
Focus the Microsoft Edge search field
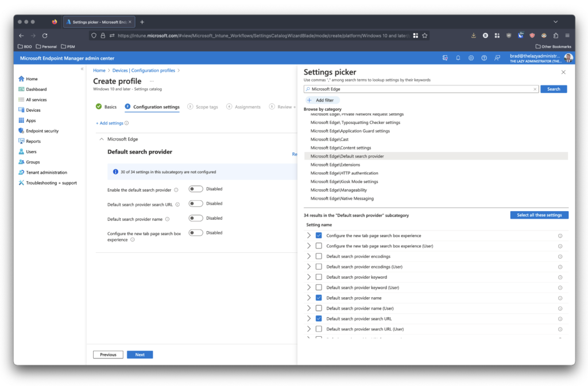pyautogui.click(x=421, y=89)
